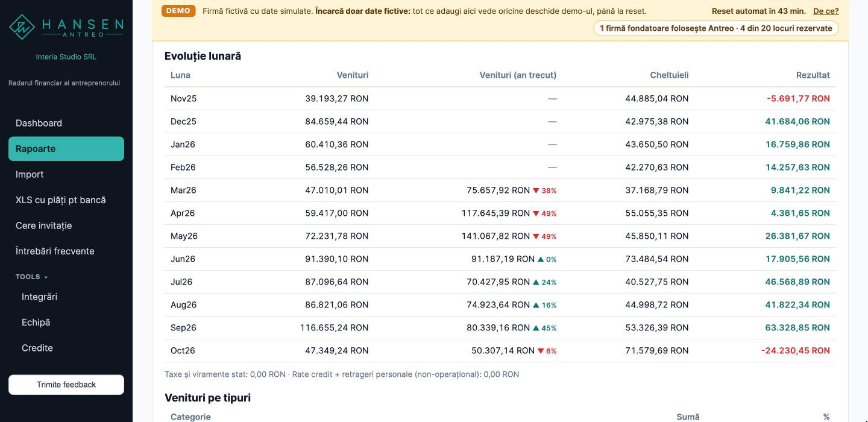Image resolution: width=868 pixels, height=422 pixels.
Task: Click the red 6% decrease indicator for Oct26
Action: tap(547, 351)
